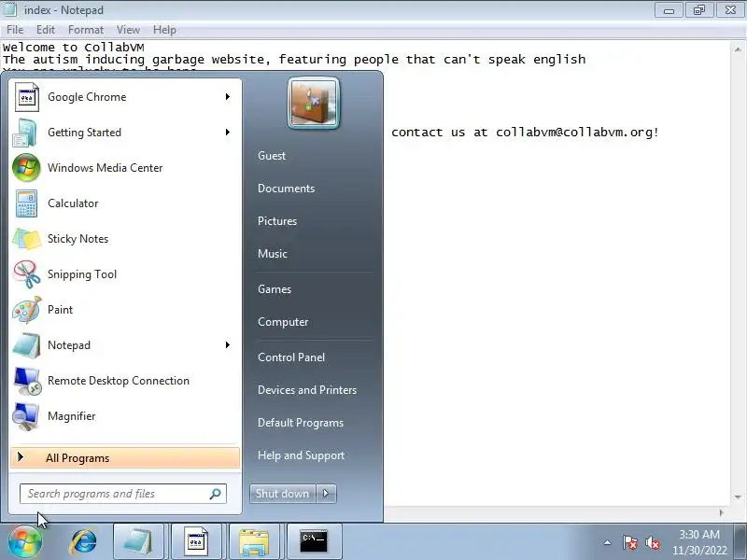Screen dimensions: 747x560
Task: Open Control Panel
Action: [291, 357]
